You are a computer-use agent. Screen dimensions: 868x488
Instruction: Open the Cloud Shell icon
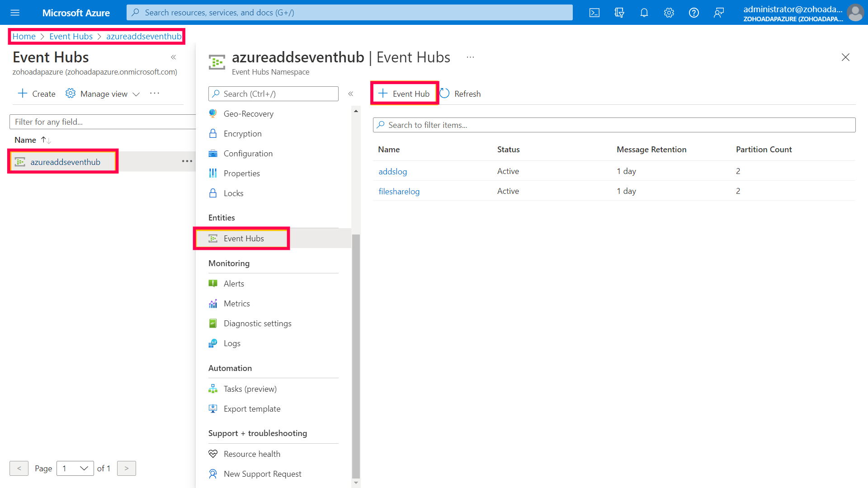click(x=594, y=13)
